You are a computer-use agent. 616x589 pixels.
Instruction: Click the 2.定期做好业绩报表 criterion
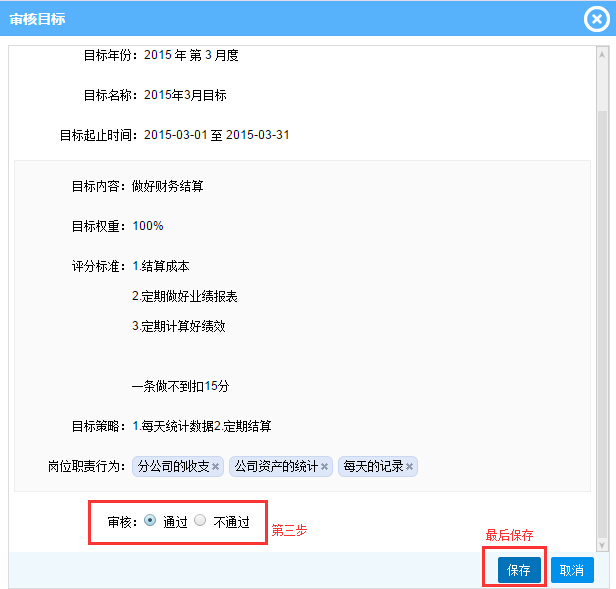185,296
